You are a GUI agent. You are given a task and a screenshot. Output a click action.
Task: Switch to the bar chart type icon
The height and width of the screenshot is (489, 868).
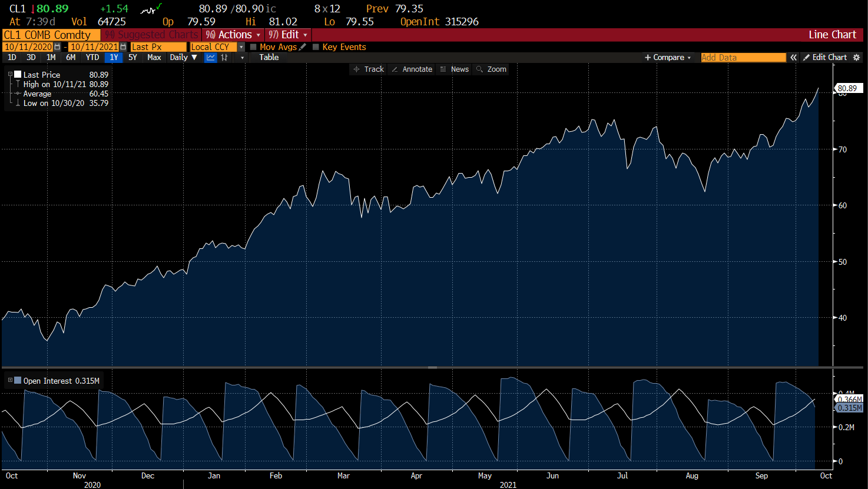click(224, 58)
